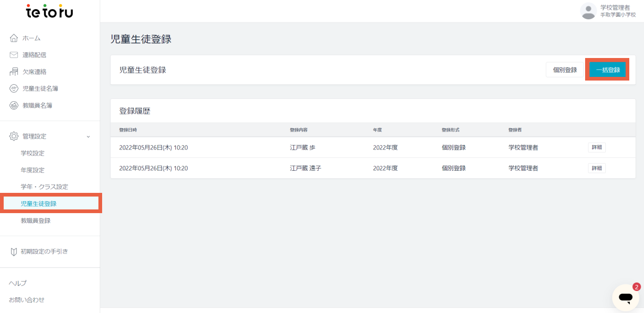Click the 登録形式 column header
644x313 pixels.
pos(451,130)
